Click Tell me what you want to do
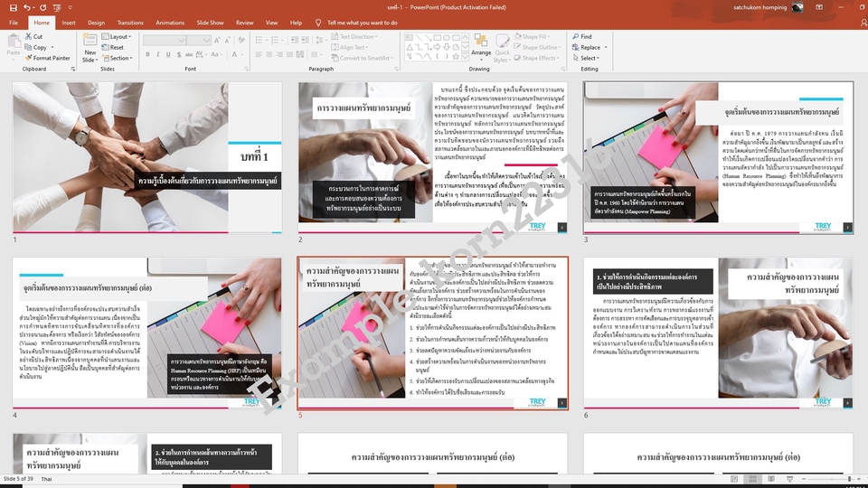Image resolution: width=868 pixels, height=488 pixels. coord(362,23)
